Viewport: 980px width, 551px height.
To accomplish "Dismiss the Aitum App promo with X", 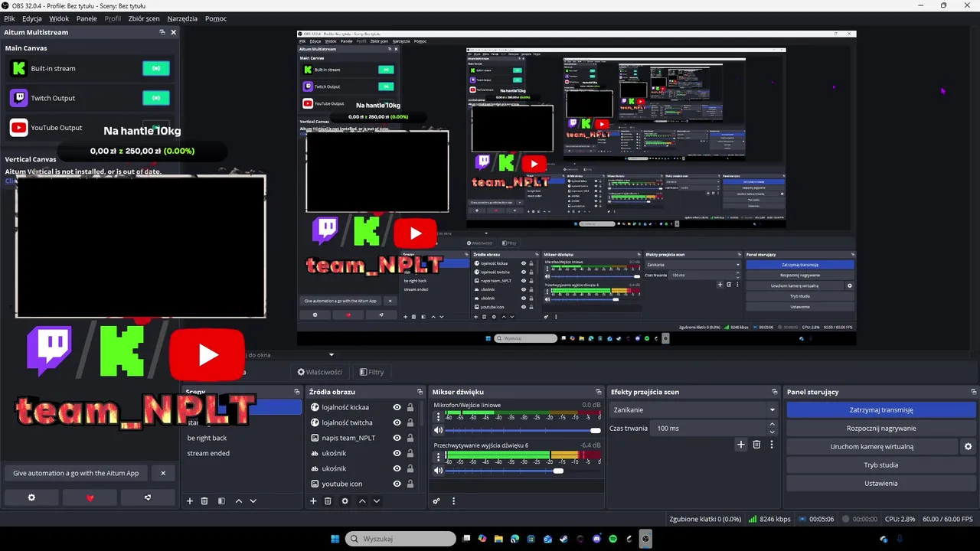I will (x=163, y=473).
